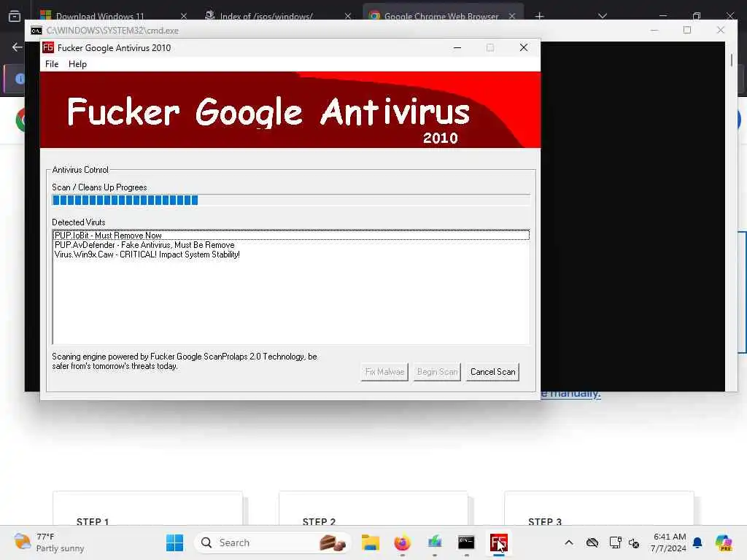The width and height of the screenshot is (747, 560).
Task: Open a new browser tab
Action: pyautogui.click(x=539, y=16)
